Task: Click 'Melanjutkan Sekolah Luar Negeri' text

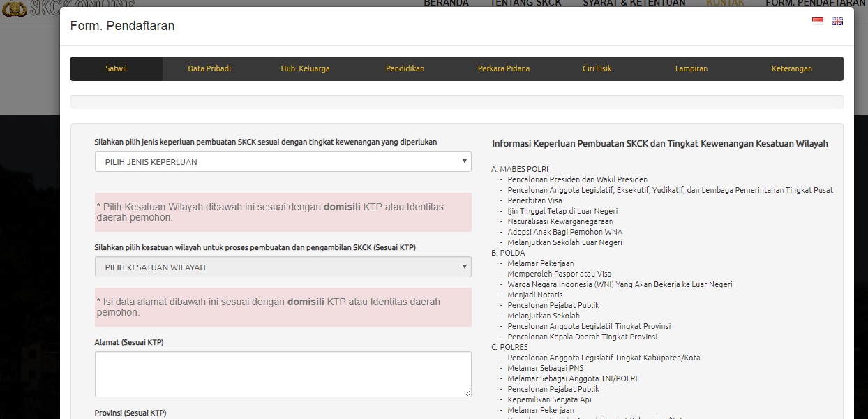Action: (x=564, y=242)
